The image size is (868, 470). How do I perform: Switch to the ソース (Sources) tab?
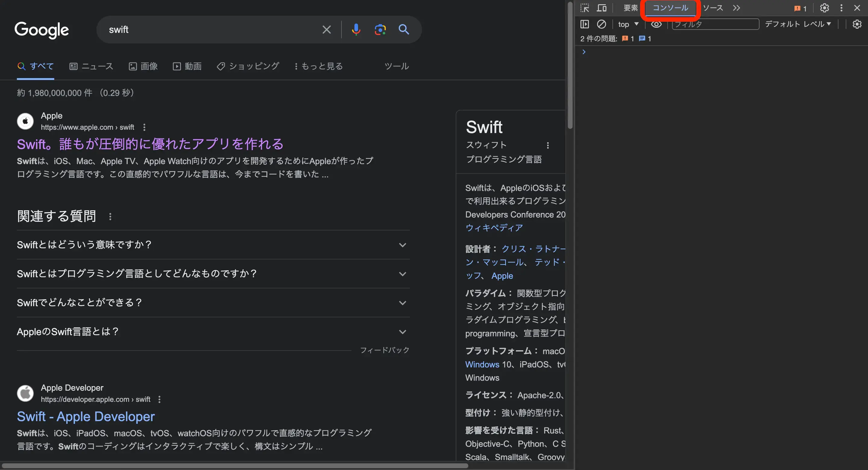click(713, 8)
